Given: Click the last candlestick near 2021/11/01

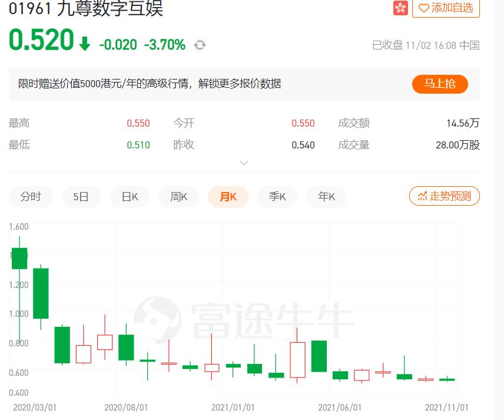Looking at the screenshot, I should coord(447,379).
